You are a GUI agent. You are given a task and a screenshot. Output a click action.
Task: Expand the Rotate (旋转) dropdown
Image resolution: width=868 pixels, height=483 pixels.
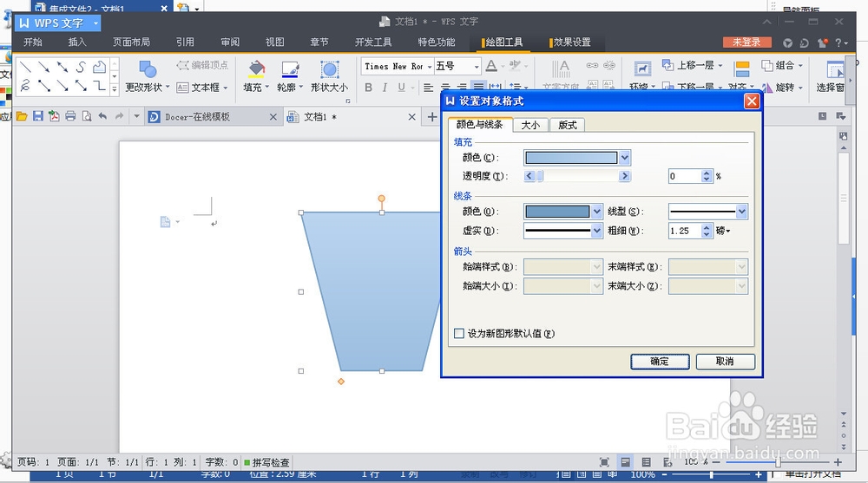800,88
